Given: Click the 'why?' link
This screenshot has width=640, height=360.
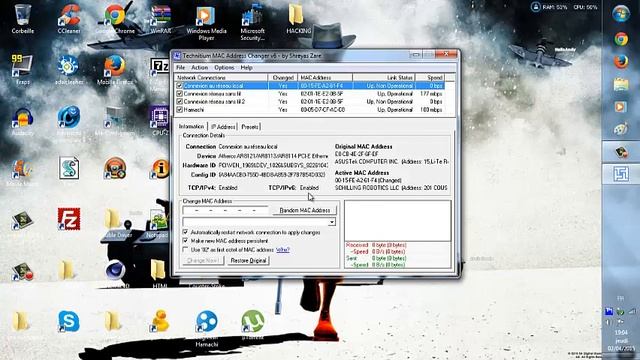Looking at the screenshot, I should (x=283, y=249).
